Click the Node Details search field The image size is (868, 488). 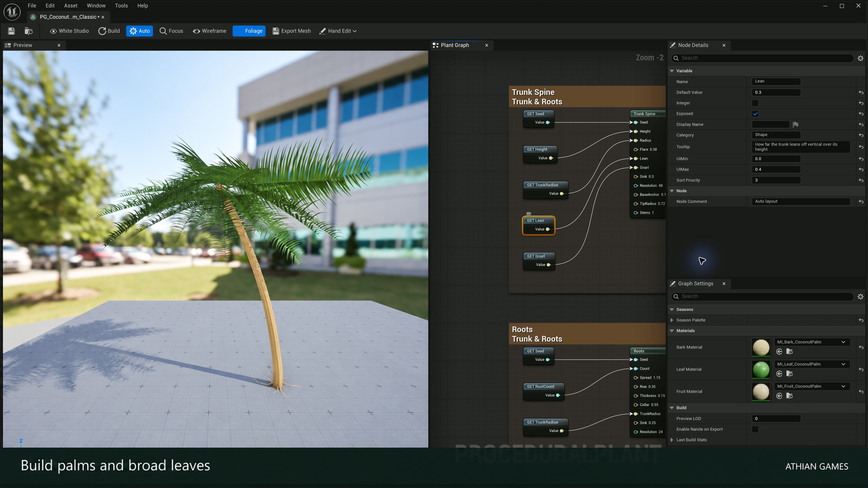[762, 58]
